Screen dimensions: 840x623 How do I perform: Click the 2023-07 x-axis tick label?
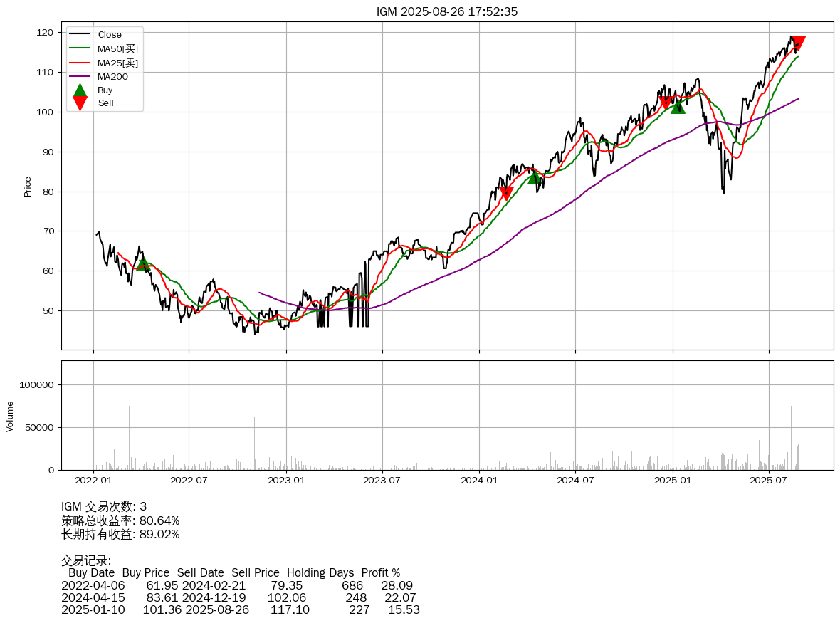pyautogui.click(x=382, y=480)
